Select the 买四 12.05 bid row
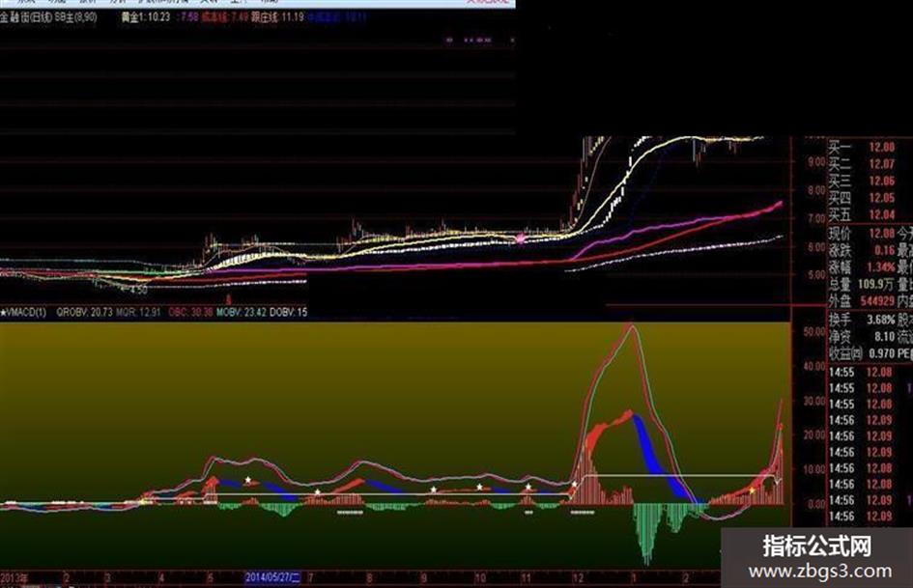The width and height of the screenshot is (913, 588). click(x=862, y=198)
